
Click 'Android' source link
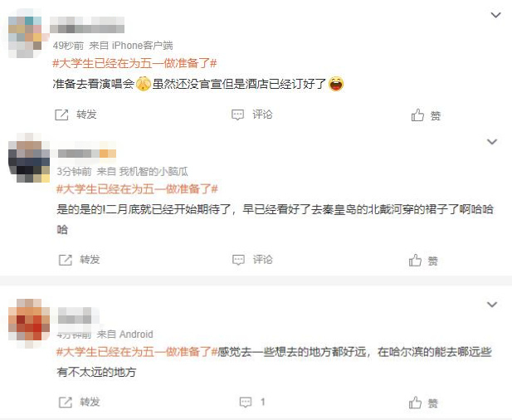click(136, 335)
